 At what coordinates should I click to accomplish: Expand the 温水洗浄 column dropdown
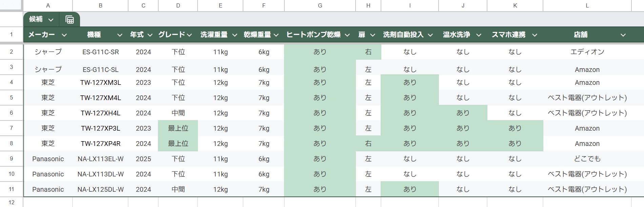tap(479, 35)
